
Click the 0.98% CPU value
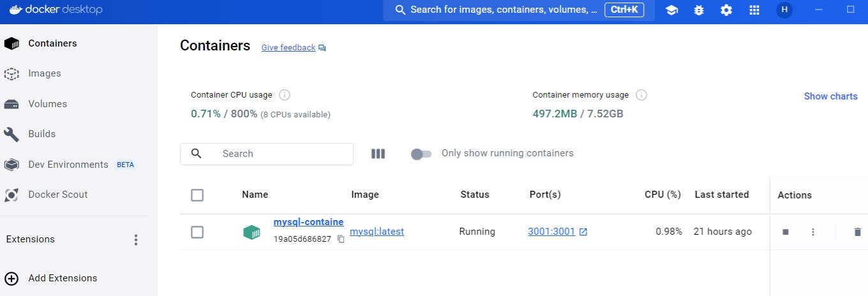[669, 232]
